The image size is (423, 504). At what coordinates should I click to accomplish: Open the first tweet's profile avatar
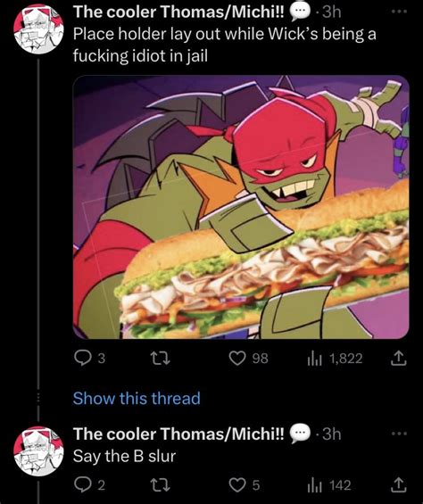(x=38, y=29)
